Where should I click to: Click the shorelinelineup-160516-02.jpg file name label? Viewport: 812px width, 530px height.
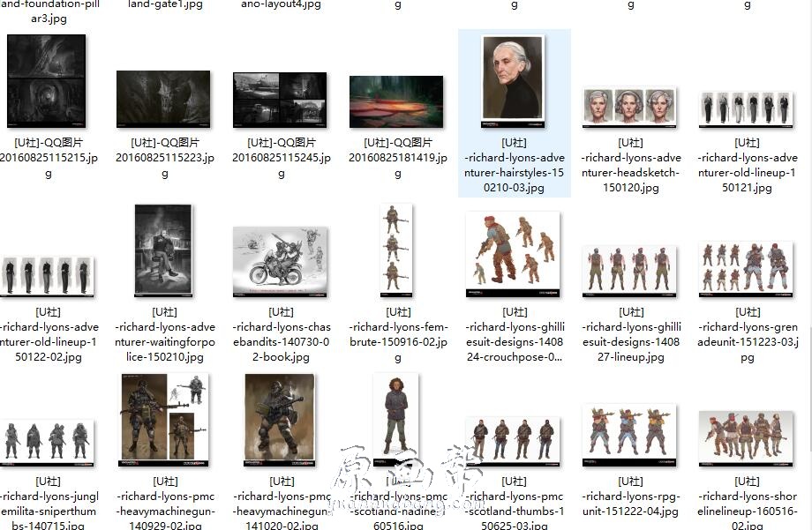tap(747, 503)
